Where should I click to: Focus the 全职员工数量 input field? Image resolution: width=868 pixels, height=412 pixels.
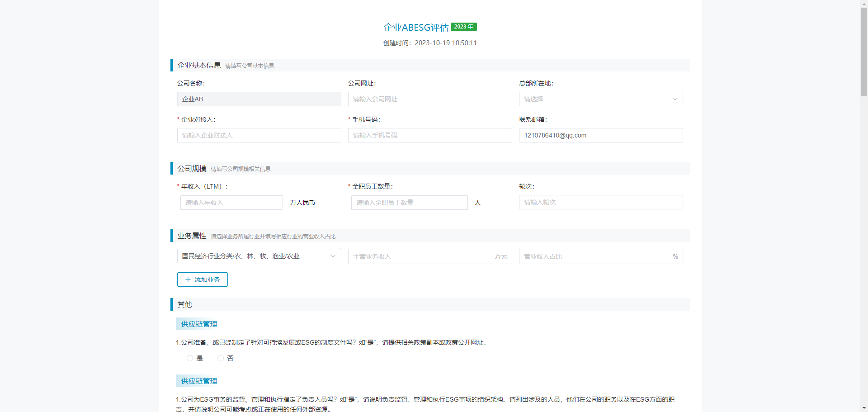pyautogui.click(x=409, y=203)
